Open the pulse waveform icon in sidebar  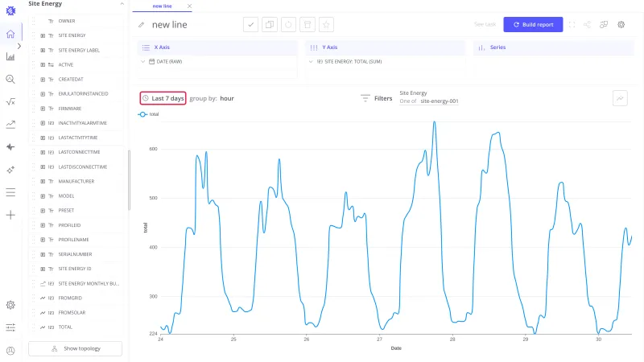[10, 147]
